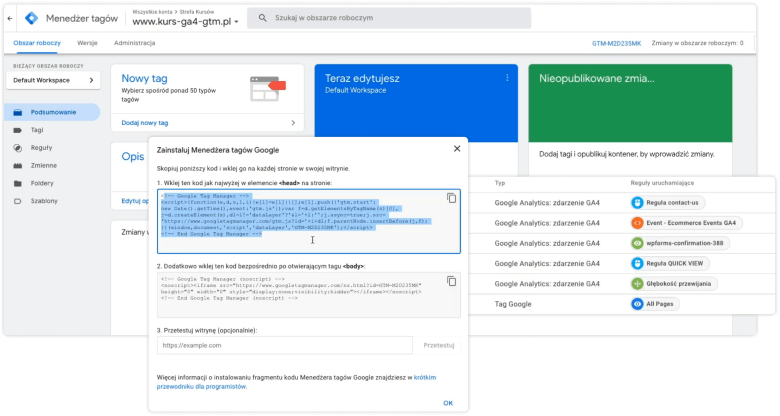Screen dimensions: 780x416
Task: Click the Przetestuj button
Action: [439, 345]
